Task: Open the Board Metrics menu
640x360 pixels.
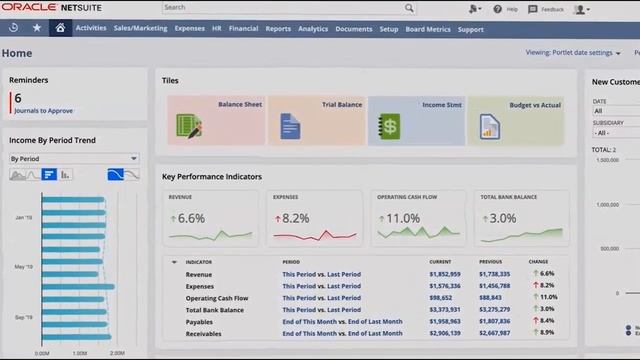Action: pyautogui.click(x=428, y=29)
